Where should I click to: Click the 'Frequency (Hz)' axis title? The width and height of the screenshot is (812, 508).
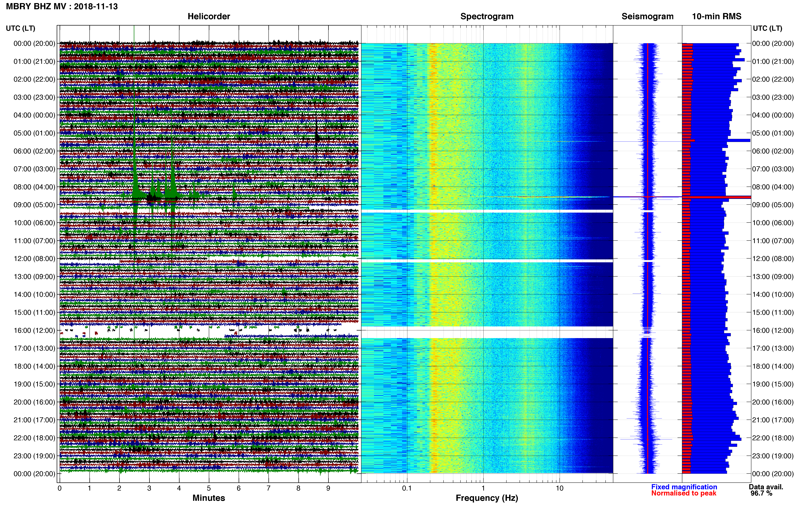point(487,498)
